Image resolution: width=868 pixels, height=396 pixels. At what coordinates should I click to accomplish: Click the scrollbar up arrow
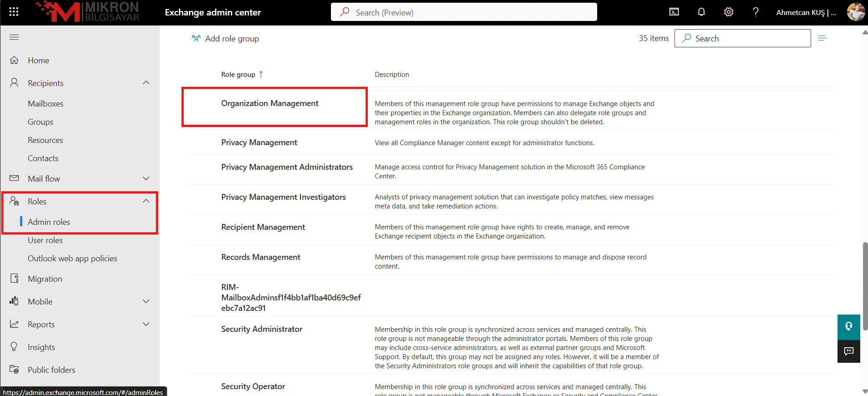pyautogui.click(x=865, y=32)
